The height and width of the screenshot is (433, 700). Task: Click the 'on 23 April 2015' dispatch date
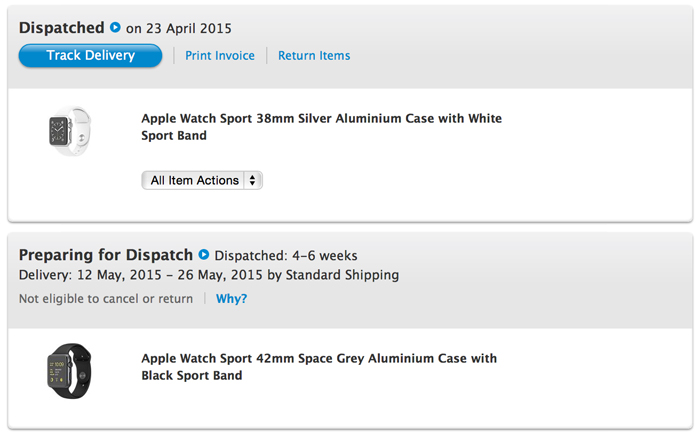pyautogui.click(x=179, y=29)
